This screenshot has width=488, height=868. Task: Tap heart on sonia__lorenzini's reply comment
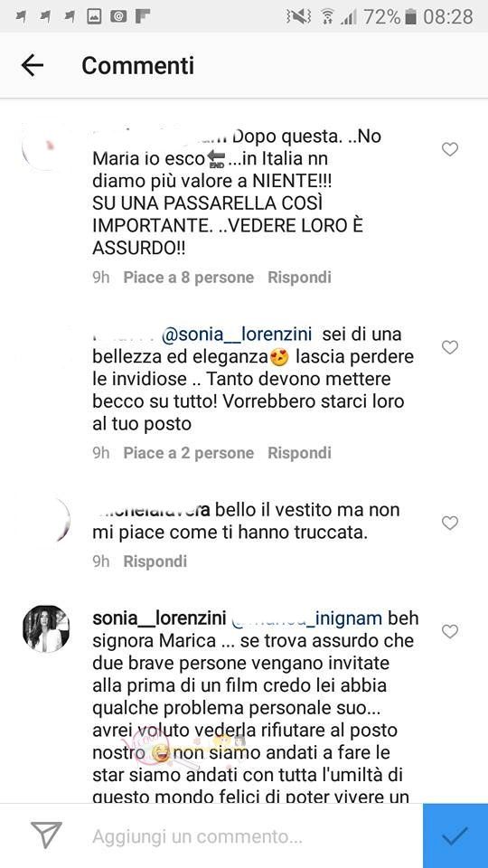tap(450, 631)
